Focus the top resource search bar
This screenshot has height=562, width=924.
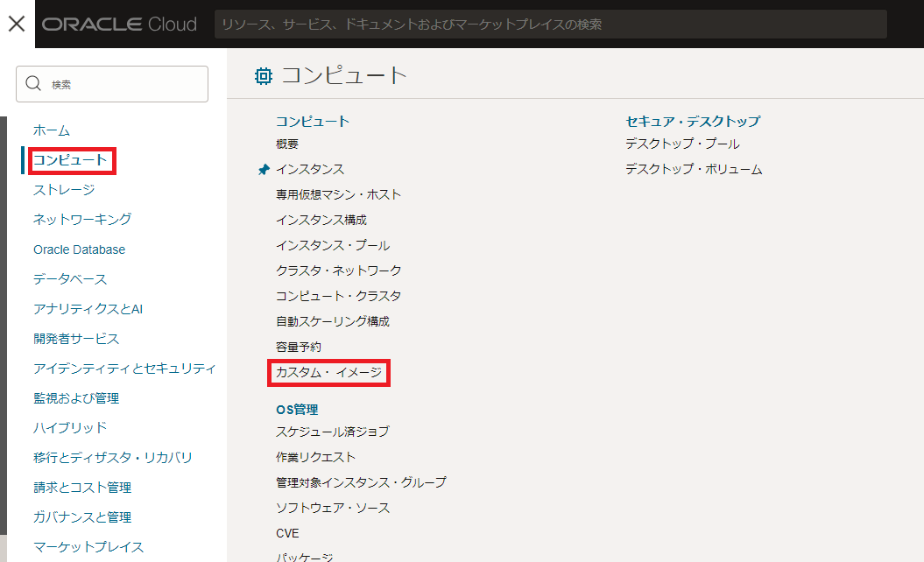pyautogui.click(x=550, y=25)
